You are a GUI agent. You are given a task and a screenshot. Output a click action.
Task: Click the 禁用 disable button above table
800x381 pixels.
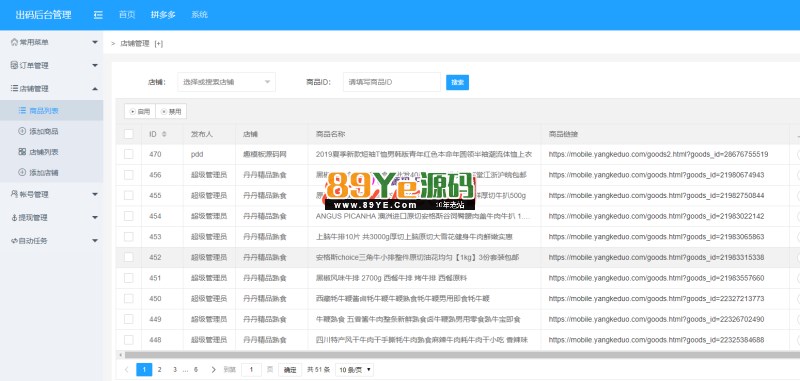(171, 111)
